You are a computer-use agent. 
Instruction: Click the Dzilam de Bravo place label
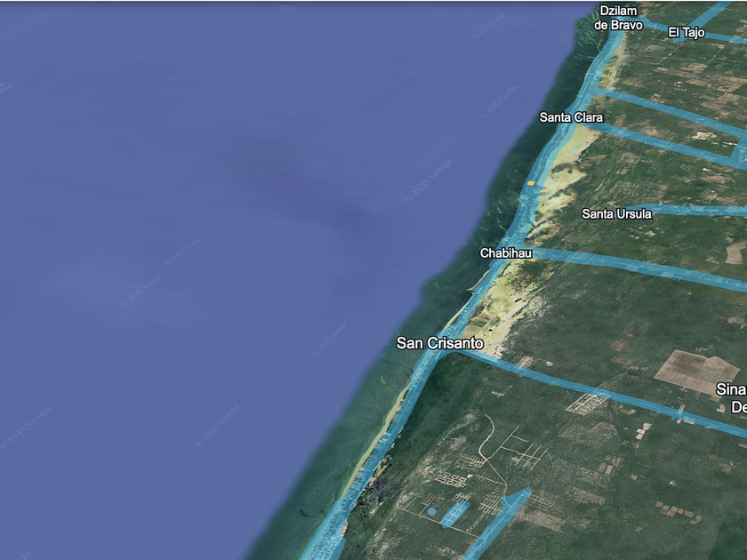coord(618,18)
